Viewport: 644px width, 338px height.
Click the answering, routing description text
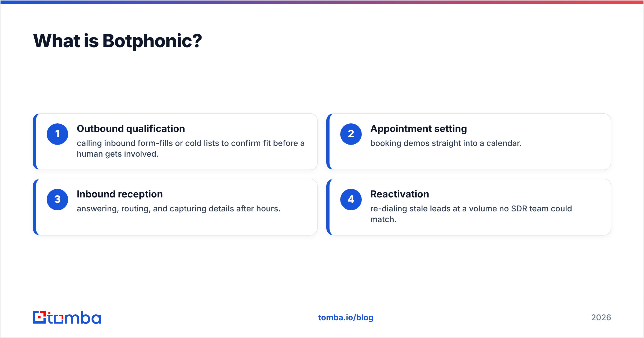point(178,209)
